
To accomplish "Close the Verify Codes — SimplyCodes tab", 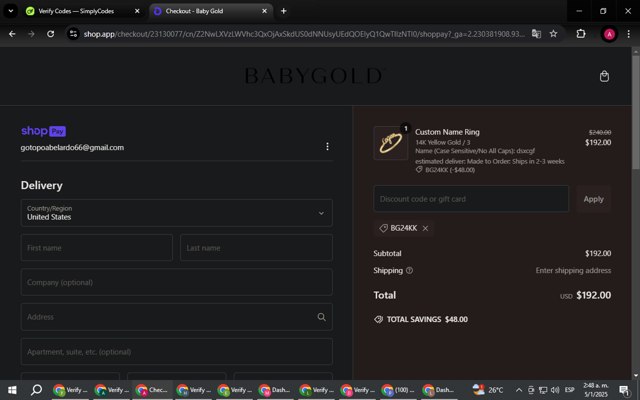I will click(137, 11).
